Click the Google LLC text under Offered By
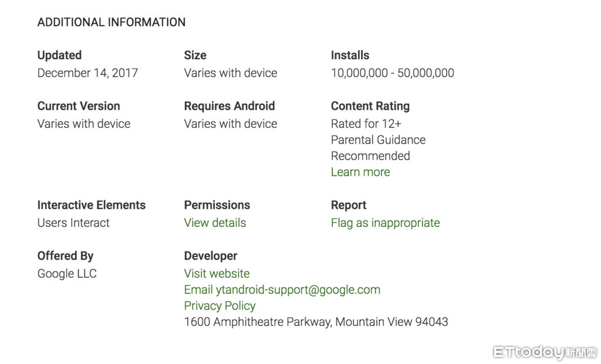 tap(67, 274)
